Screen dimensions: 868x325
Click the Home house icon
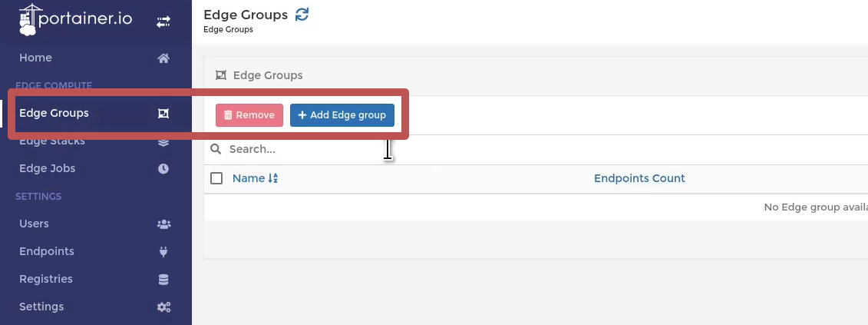coord(163,58)
